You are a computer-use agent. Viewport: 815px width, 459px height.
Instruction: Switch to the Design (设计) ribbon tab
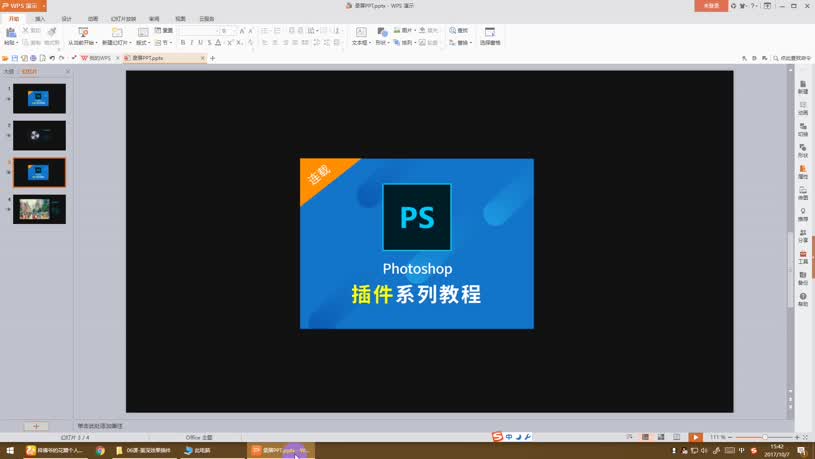click(67, 19)
